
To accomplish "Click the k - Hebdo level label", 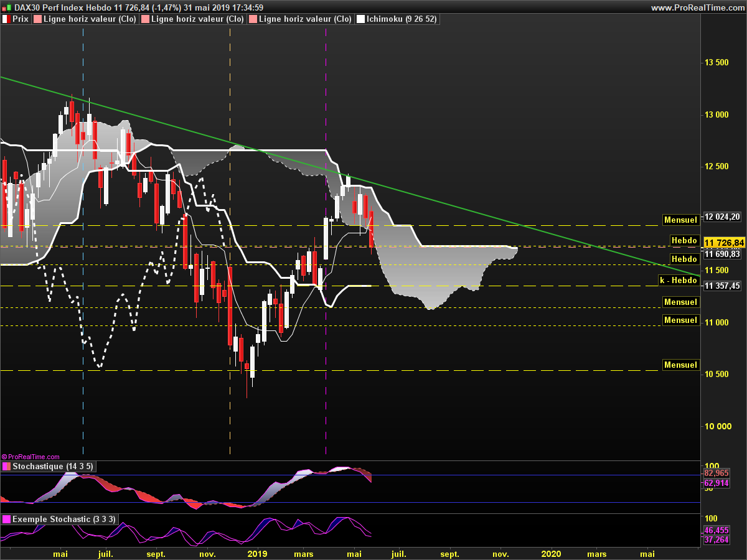I will click(x=679, y=281).
